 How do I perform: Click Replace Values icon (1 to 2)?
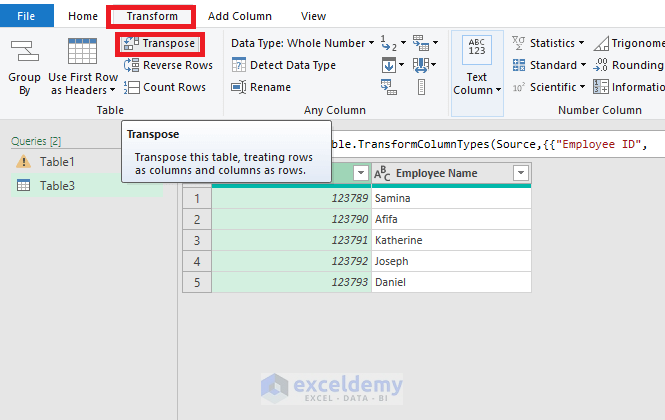[388, 43]
